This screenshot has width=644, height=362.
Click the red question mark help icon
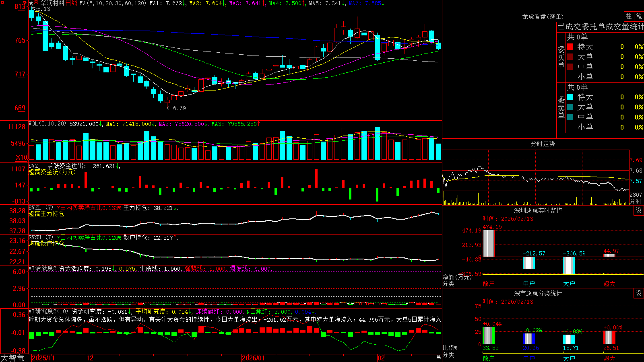tap(25, 3)
